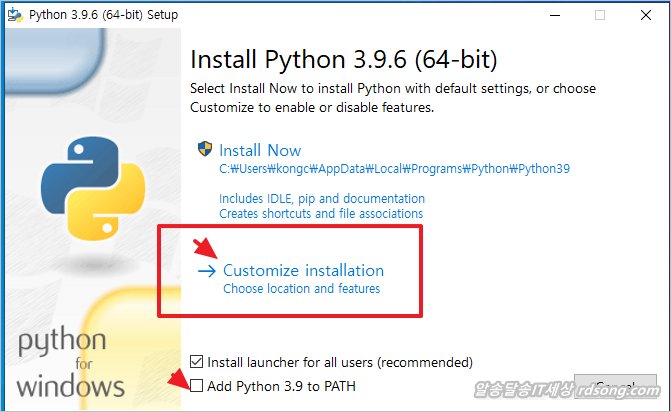Start the default install with Install Now
This screenshot has height=412, width=671.
click(x=260, y=150)
